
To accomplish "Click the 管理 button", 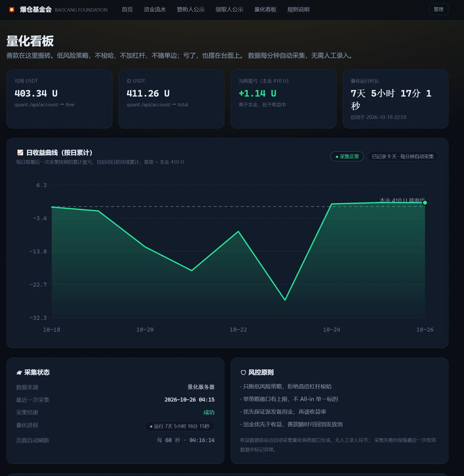I will (x=439, y=10).
